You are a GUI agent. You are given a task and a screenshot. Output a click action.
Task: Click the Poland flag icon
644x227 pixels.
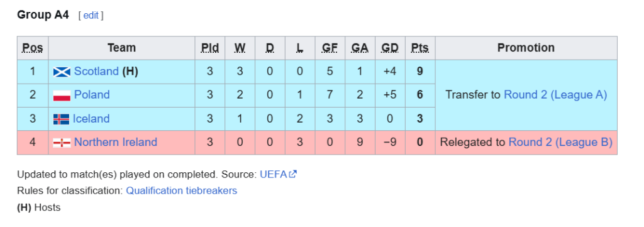click(x=62, y=96)
